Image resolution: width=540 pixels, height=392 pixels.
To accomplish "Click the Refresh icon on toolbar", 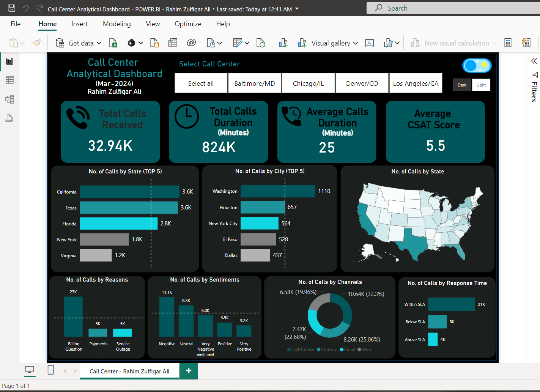I will tap(261, 43).
